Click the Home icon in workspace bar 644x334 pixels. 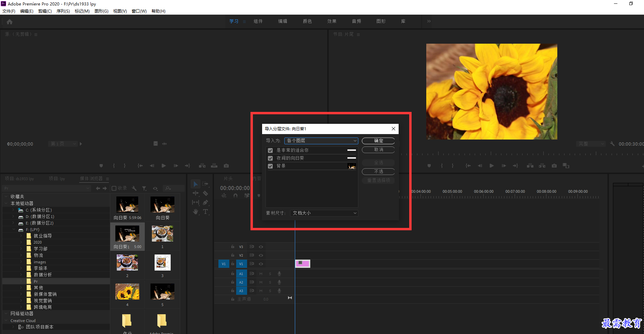10,22
